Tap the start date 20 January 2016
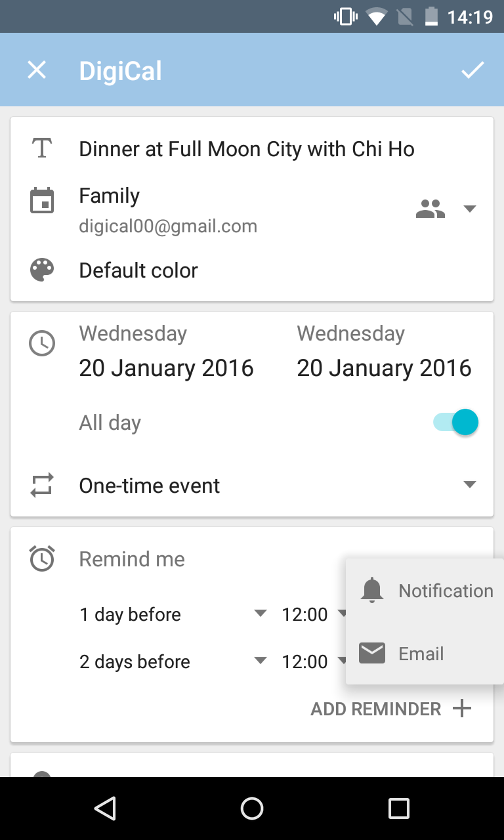The image size is (504, 840). click(x=166, y=367)
